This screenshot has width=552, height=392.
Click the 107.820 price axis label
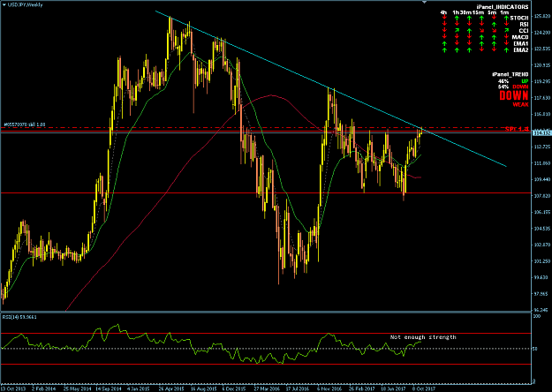pyautogui.click(x=542, y=196)
